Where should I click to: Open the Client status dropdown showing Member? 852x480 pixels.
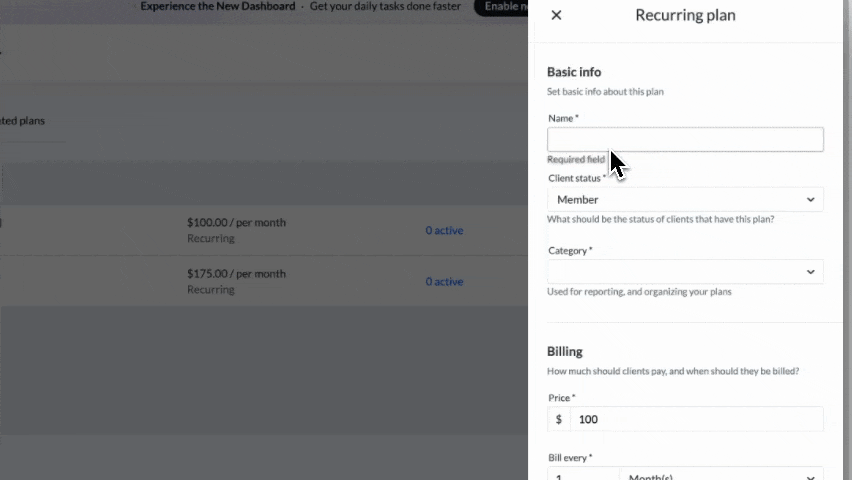[685, 199]
